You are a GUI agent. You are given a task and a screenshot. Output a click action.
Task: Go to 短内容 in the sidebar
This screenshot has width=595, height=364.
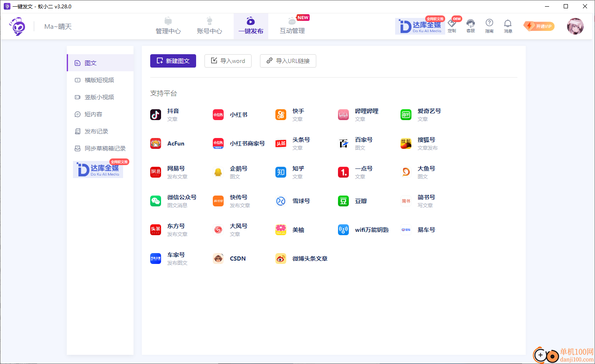[x=100, y=114]
